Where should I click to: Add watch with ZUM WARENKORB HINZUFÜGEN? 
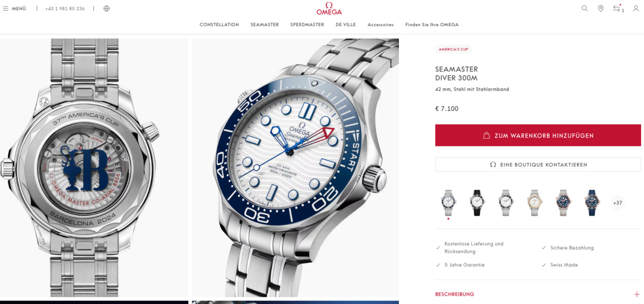coord(538,135)
